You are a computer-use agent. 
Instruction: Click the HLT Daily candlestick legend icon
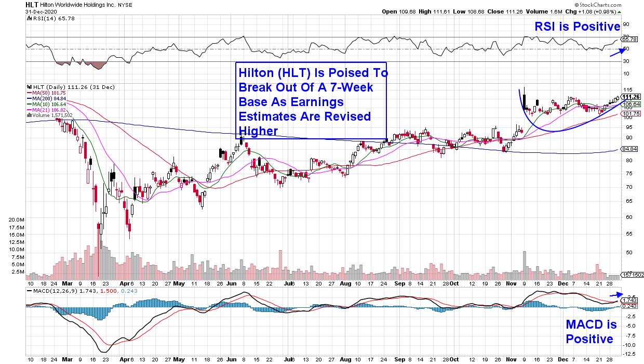click(x=27, y=86)
